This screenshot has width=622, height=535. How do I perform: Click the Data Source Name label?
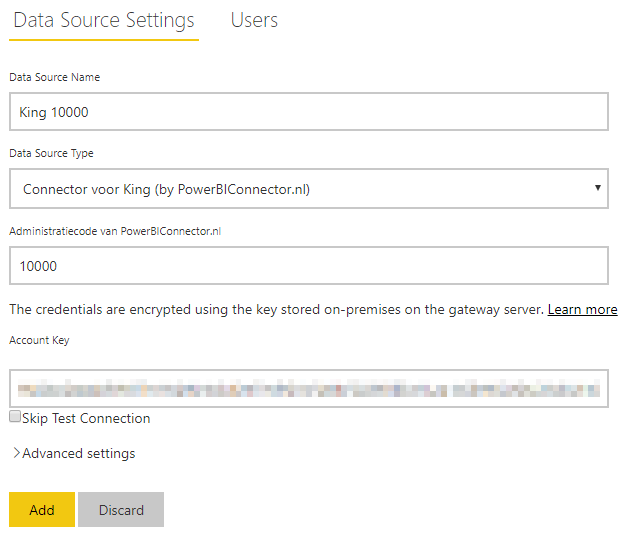pos(54,77)
